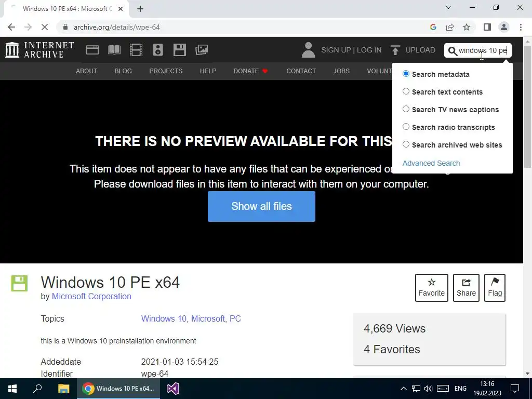Open Chrome profile avatar
The height and width of the screenshot is (399, 532).
point(504,27)
